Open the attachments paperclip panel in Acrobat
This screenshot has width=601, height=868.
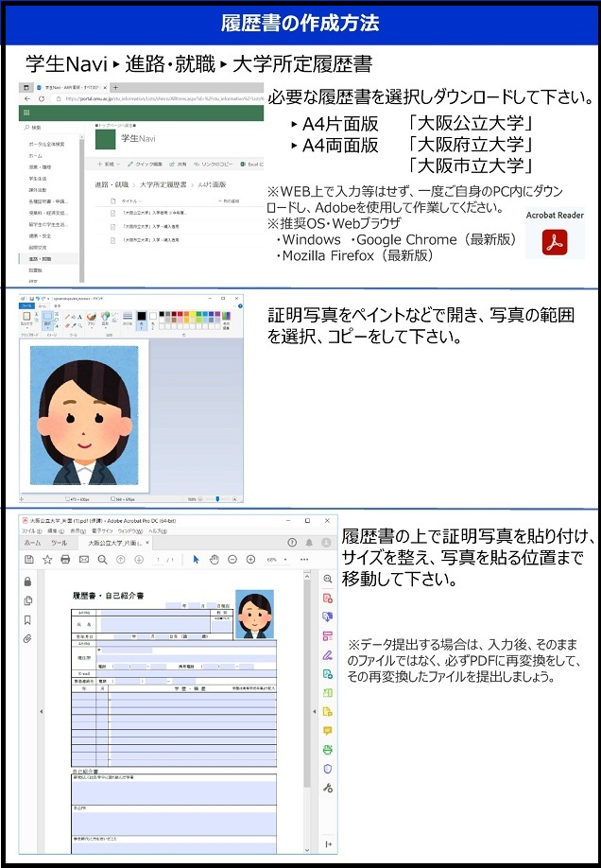pos(27,639)
